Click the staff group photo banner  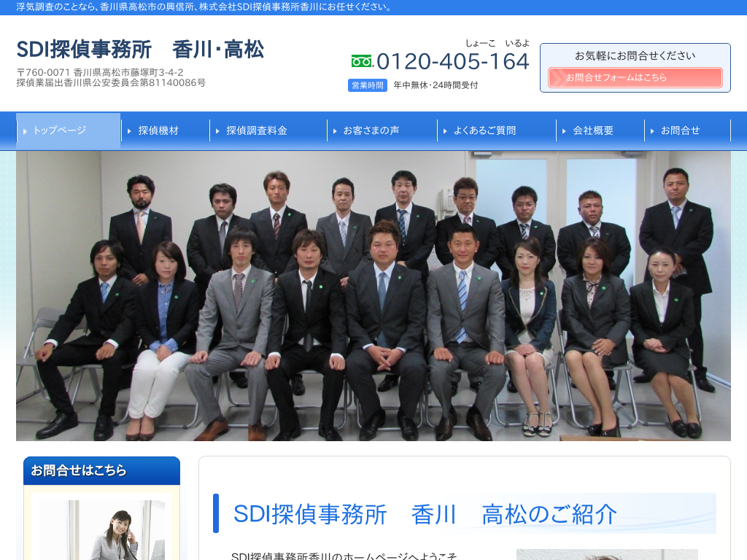coord(373,295)
